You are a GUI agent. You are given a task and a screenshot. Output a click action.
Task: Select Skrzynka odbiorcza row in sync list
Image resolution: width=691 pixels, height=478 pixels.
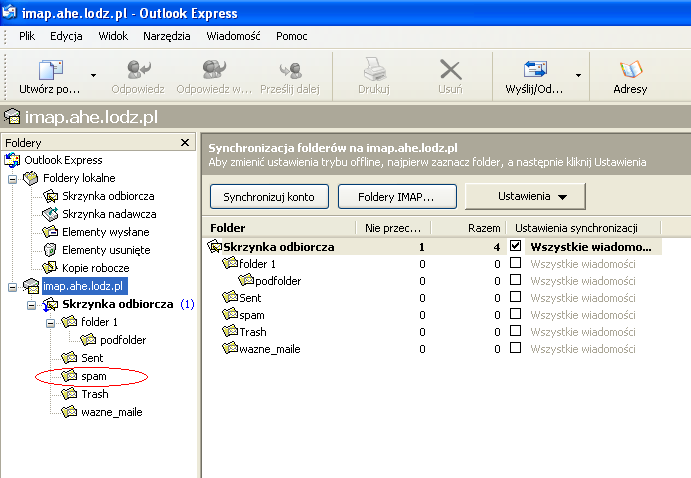(434, 247)
